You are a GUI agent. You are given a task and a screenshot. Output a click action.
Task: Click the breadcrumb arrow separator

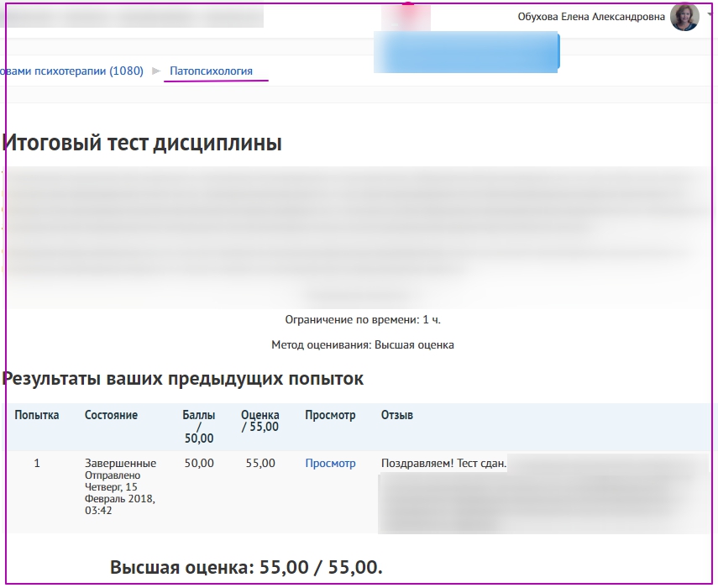tap(156, 71)
